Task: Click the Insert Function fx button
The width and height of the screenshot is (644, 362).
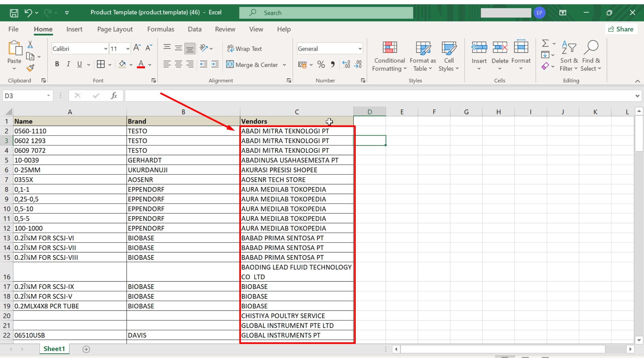Action: (114, 96)
